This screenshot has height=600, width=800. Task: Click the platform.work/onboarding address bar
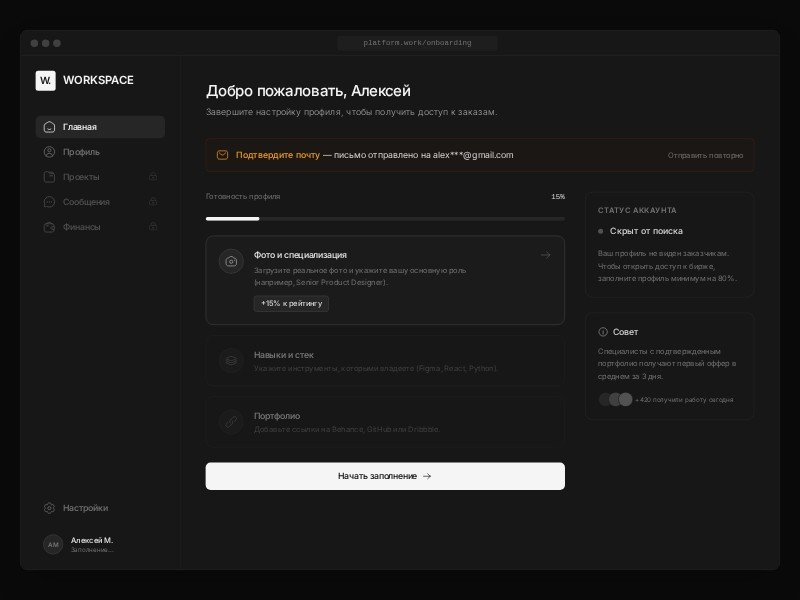coord(417,43)
